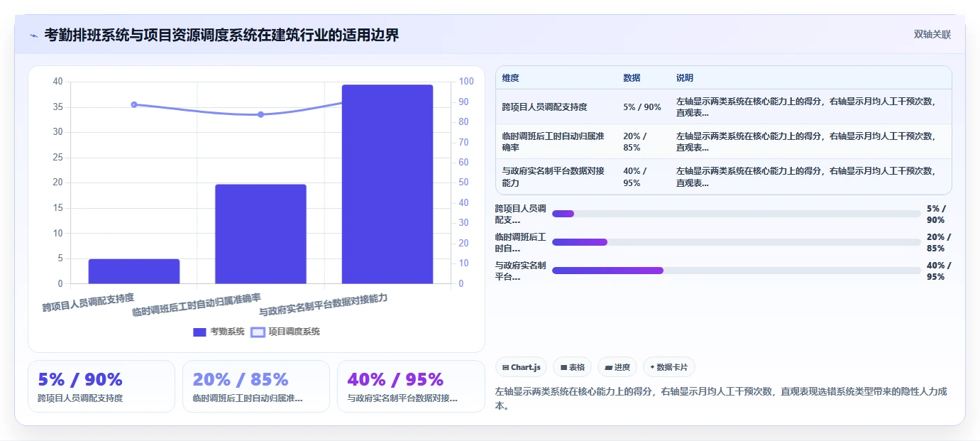Open the 5% / 90% data card
The image size is (980, 441).
point(101,386)
